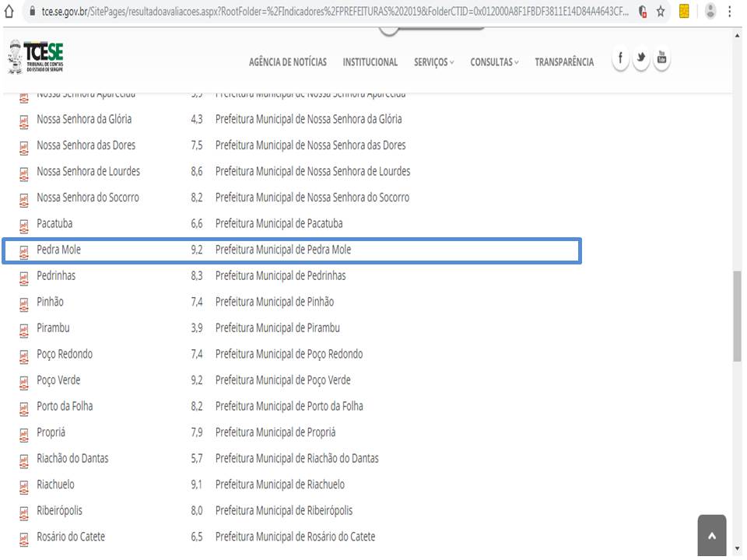Image resolution: width=747 pixels, height=560 pixels.
Task: Open the PDF icon for Pirambu
Action: [23, 329]
